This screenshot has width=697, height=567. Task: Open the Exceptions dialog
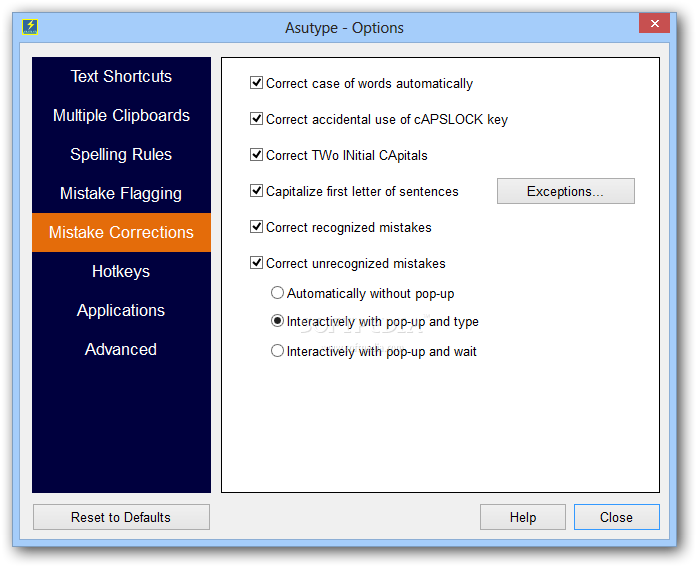[565, 191]
